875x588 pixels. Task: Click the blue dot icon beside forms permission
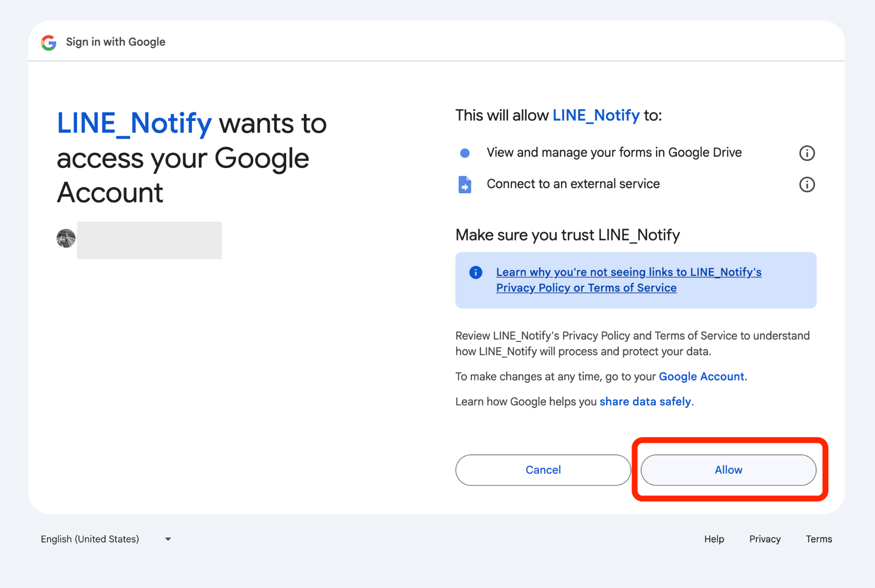pyautogui.click(x=464, y=153)
